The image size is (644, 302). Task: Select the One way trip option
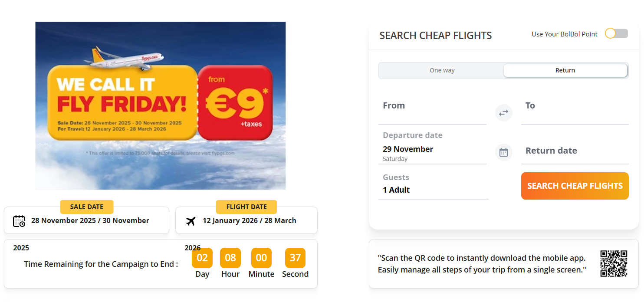(442, 70)
